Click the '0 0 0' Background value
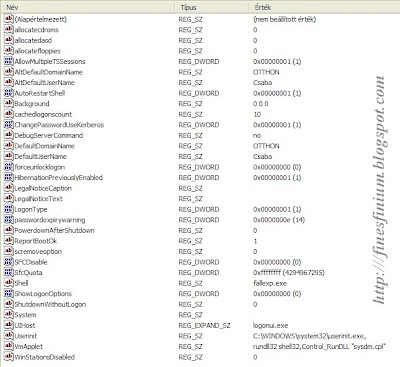 (x=261, y=103)
